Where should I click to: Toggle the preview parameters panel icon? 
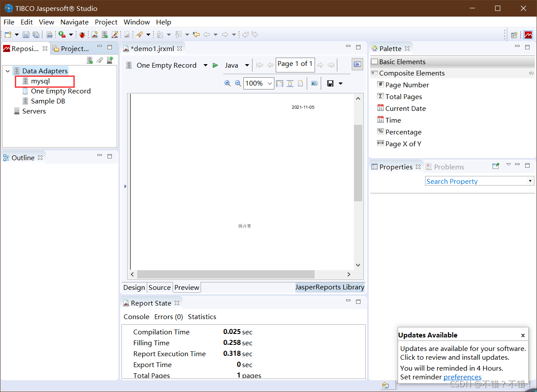357,64
